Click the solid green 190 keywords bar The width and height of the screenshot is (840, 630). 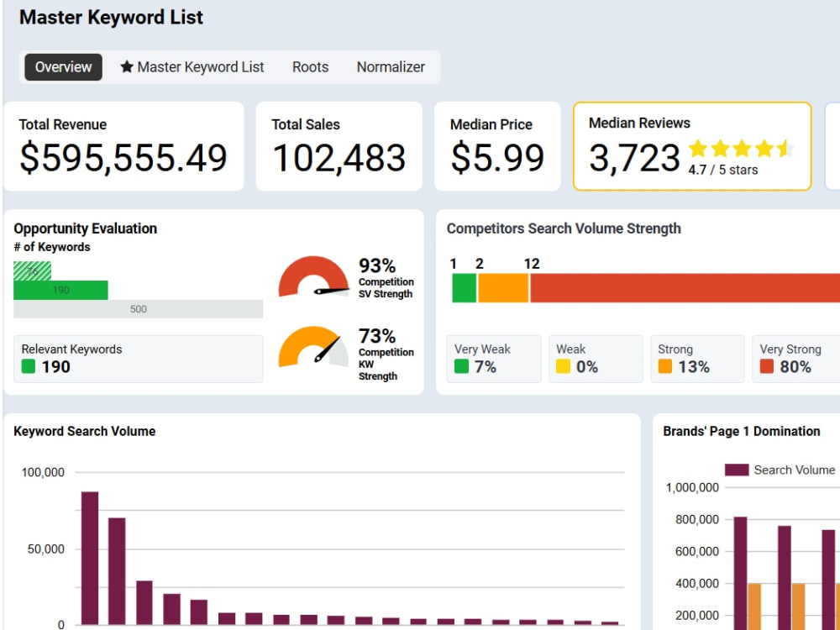pyautogui.click(x=60, y=290)
